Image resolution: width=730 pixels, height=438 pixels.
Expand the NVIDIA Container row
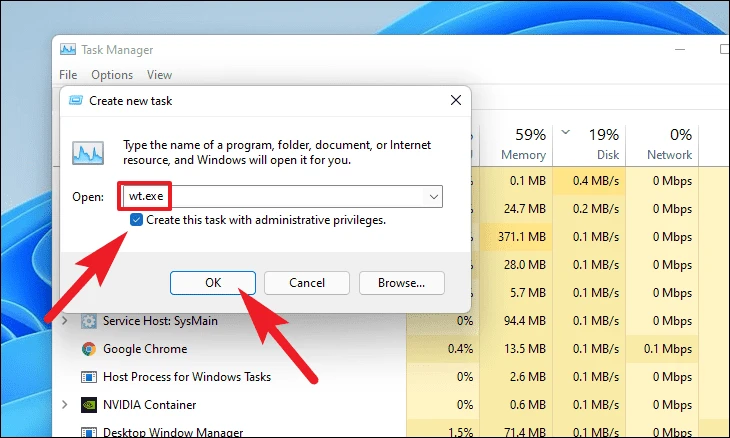click(x=65, y=404)
